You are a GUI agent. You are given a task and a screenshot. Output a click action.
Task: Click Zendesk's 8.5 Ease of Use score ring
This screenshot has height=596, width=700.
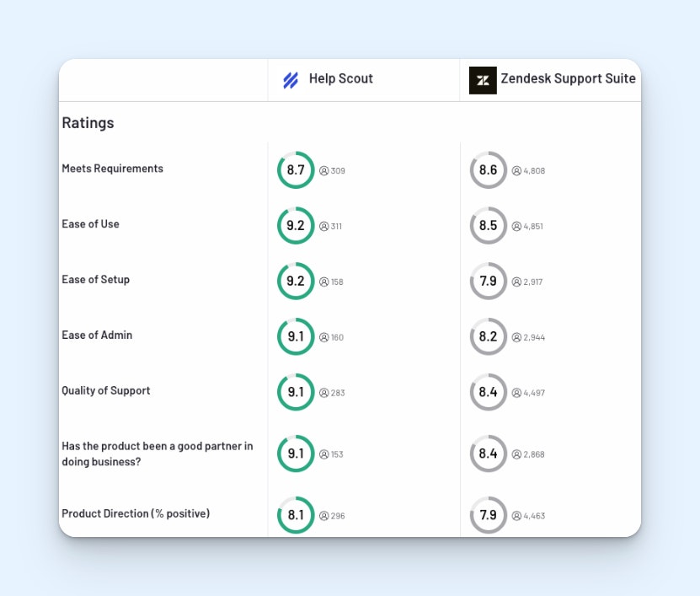click(x=489, y=225)
